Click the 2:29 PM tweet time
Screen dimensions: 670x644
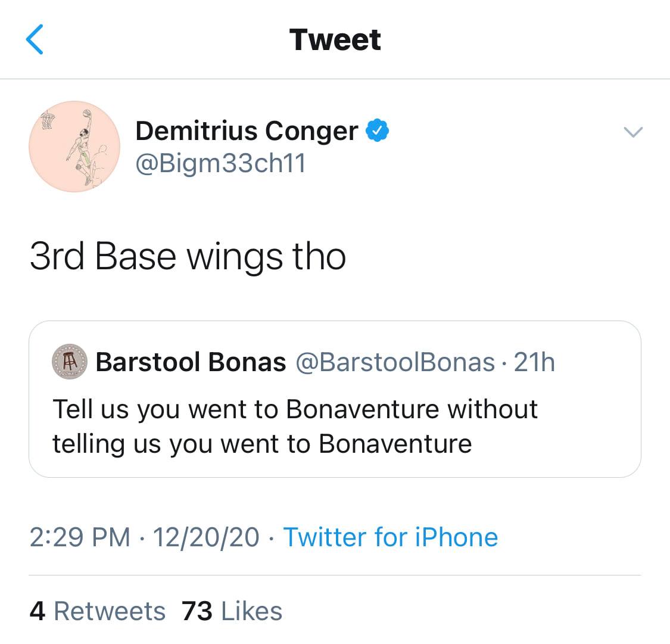(x=80, y=537)
